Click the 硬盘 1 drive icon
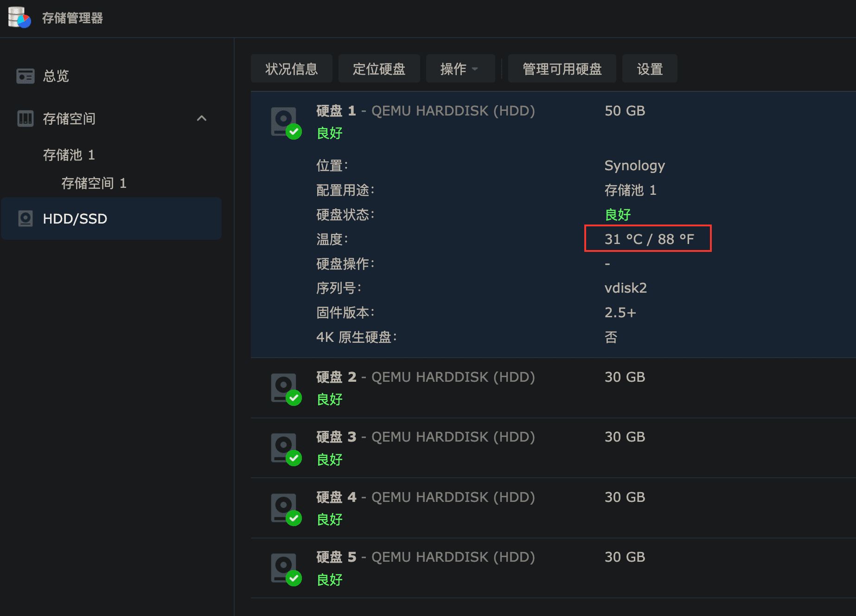Image resolution: width=856 pixels, height=616 pixels. pyautogui.click(x=286, y=123)
